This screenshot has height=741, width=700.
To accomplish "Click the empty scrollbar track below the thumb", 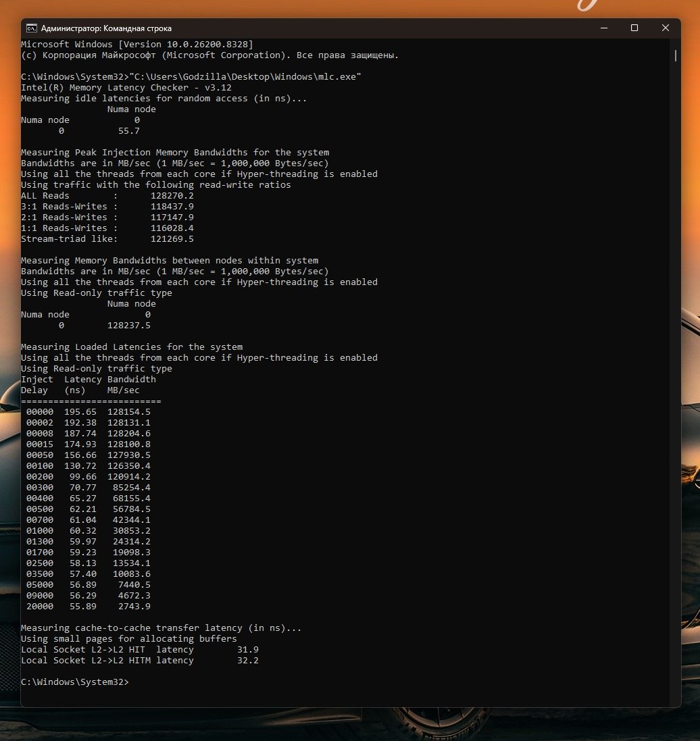I will (x=676, y=378).
